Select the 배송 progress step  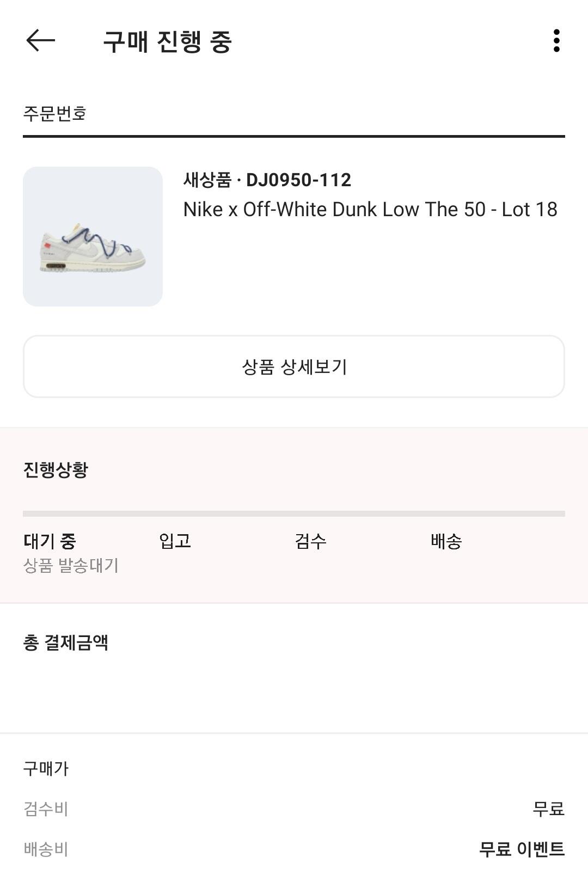click(x=446, y=541)
